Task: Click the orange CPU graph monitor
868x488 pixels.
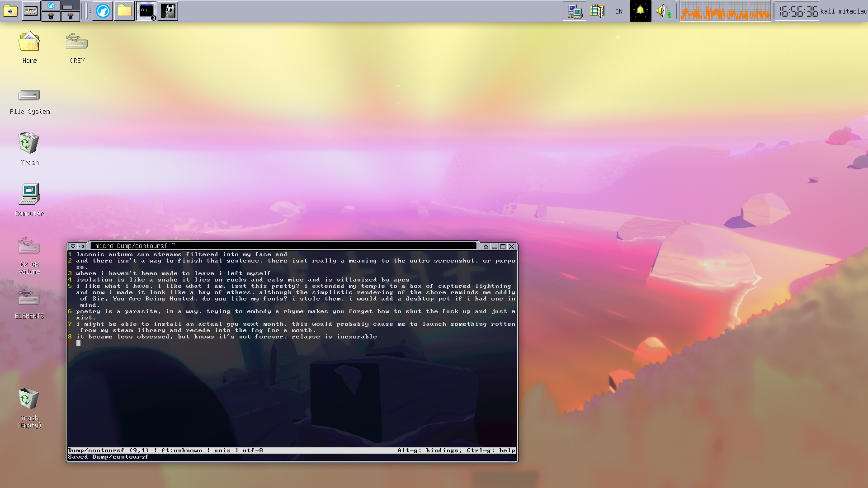Action: click(725, 11)
